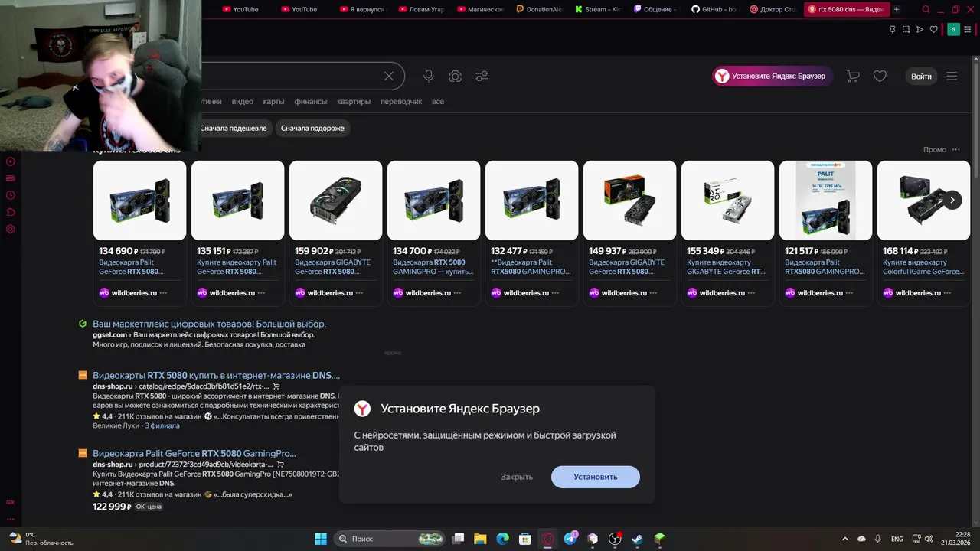Take a snapshot with the browser toolbar icon
This screenshot has height=551, width=980.
tap(906, 29)
